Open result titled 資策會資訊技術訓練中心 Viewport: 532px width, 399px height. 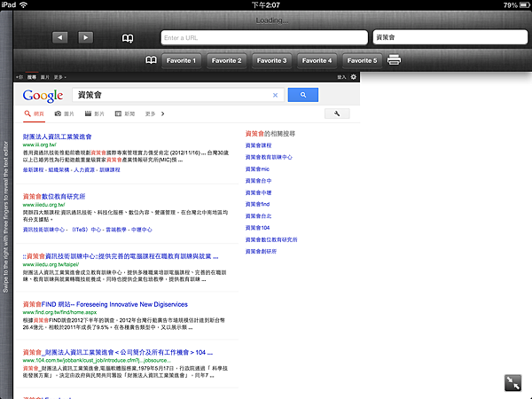click(x=121, y=256)
